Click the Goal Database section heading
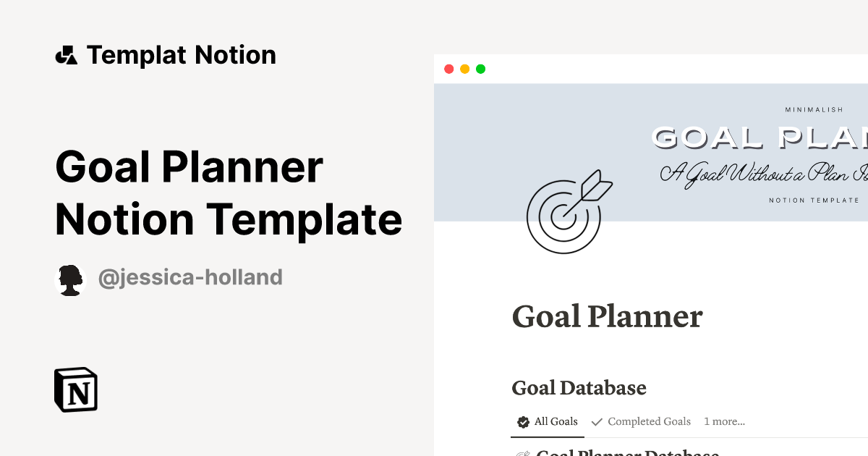868x456 pixels. point(579,388)
